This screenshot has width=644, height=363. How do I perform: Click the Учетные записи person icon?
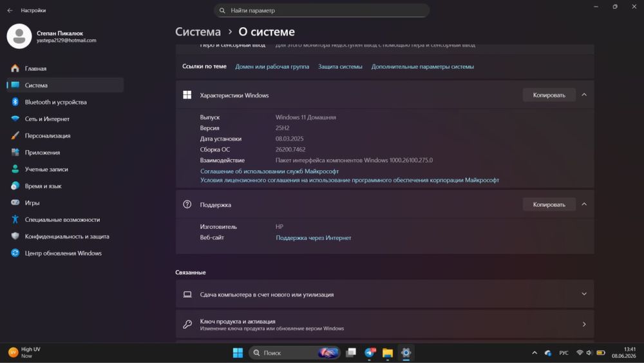15,169
